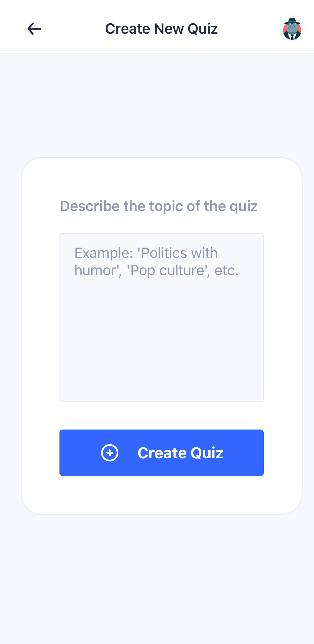The image size is (314, 644).
Task: Go back using the left arrow
Action: 34,29
